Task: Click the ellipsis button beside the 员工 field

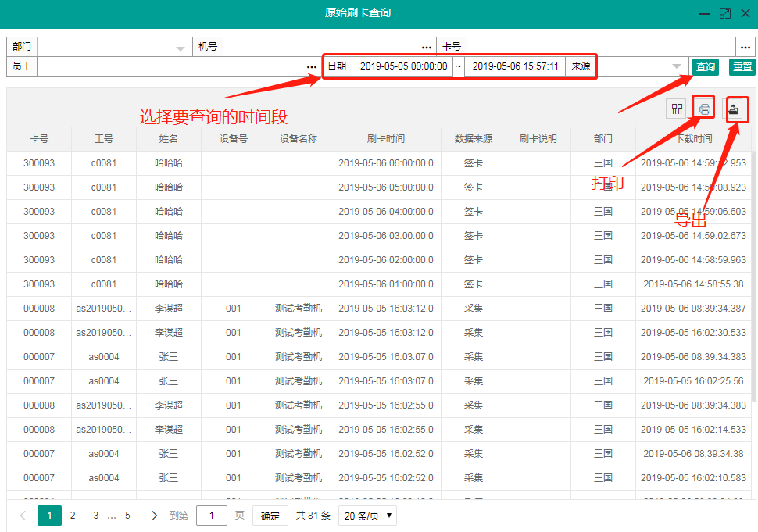Action: coord(312,66)
